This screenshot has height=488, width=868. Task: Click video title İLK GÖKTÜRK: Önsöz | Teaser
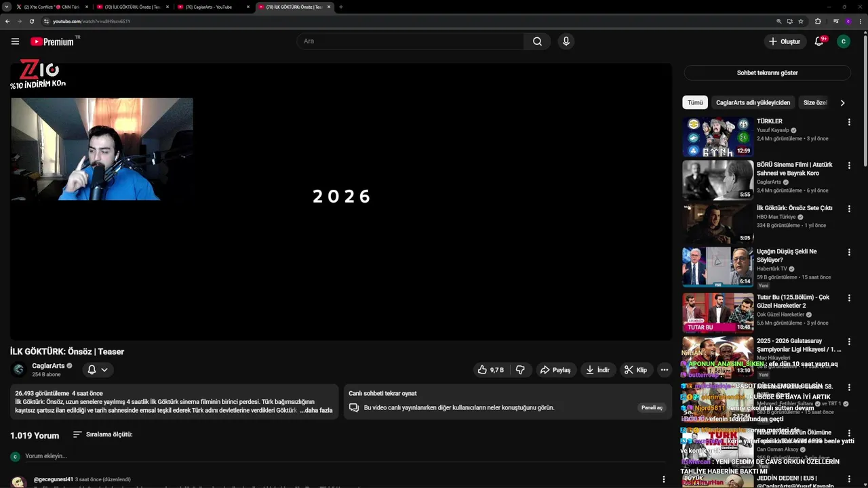pos(67,352)
